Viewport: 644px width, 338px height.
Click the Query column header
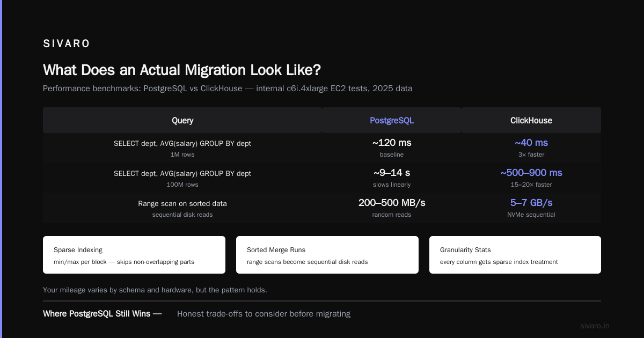coord(182,121)
